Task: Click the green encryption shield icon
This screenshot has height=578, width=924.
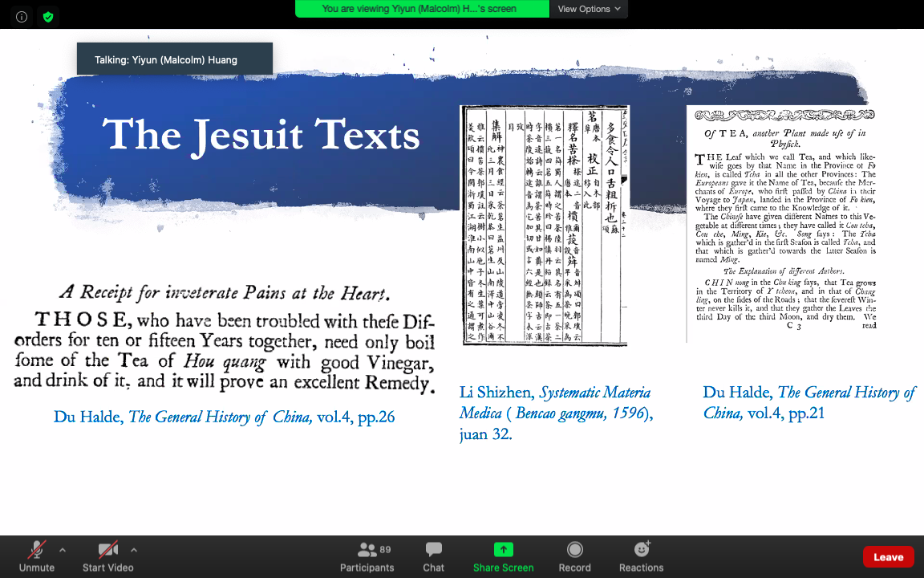Action: click(x=48, y=16)
